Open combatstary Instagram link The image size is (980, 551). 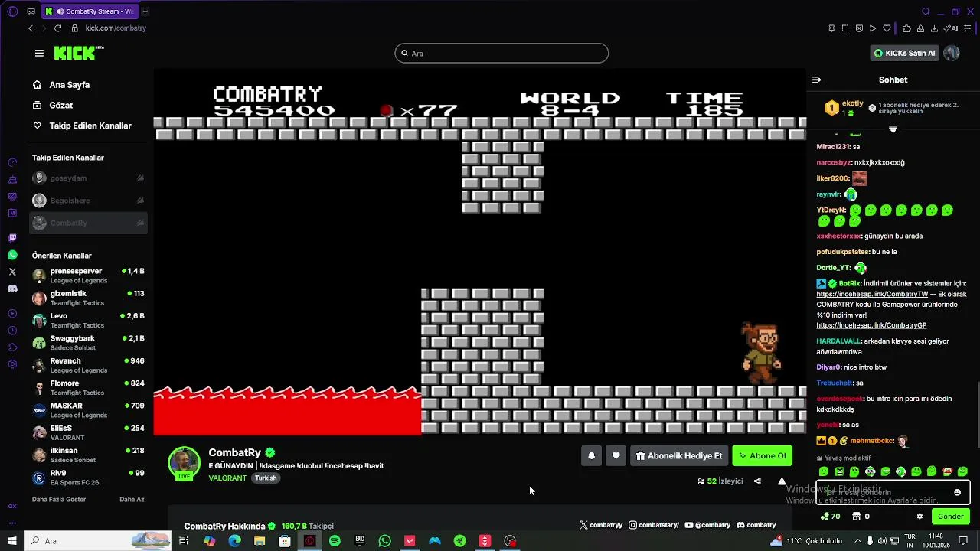pos(654,525)
